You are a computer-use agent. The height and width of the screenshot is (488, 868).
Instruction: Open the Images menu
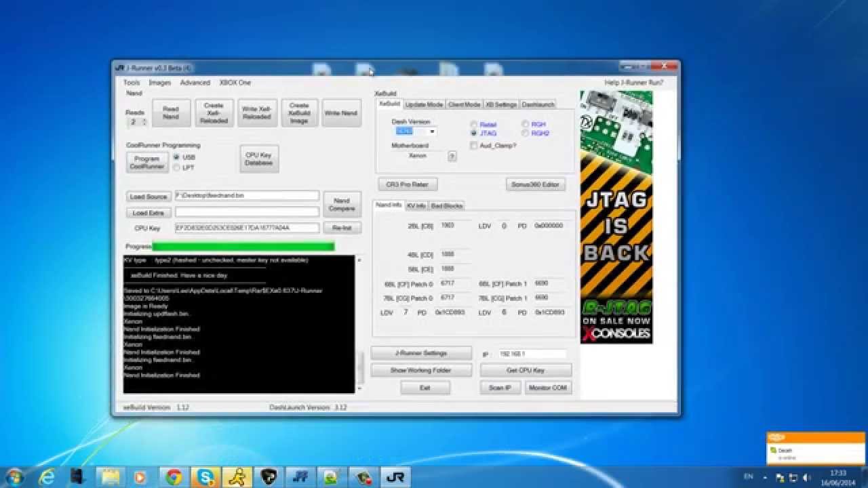coord(160,83)
